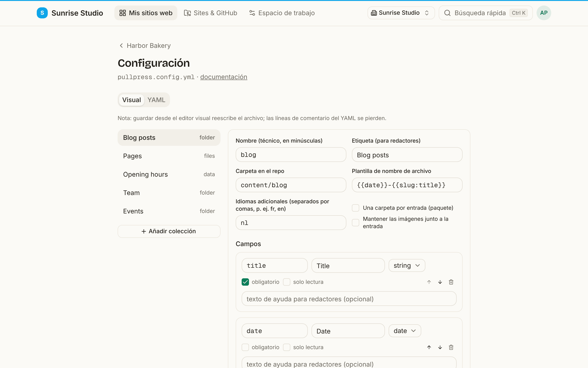
Task: Open Mis sitios web nav item
Action: 146,13
